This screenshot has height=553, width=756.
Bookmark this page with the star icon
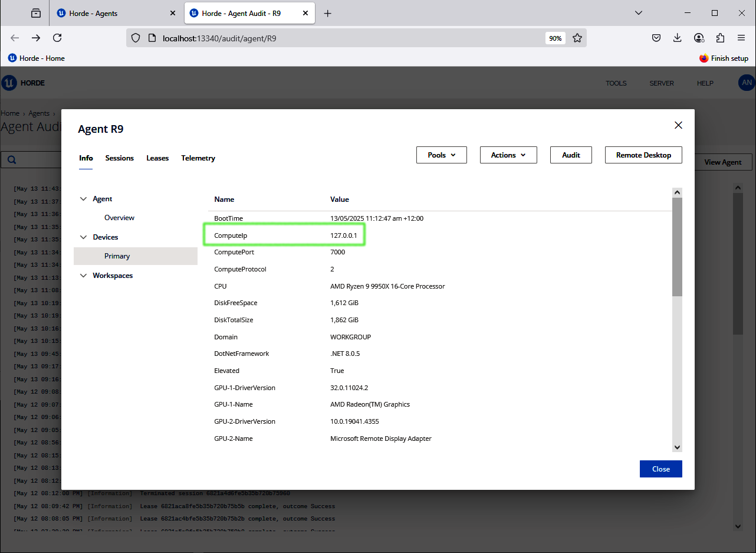pyautogui.click(x=577, y=38)
